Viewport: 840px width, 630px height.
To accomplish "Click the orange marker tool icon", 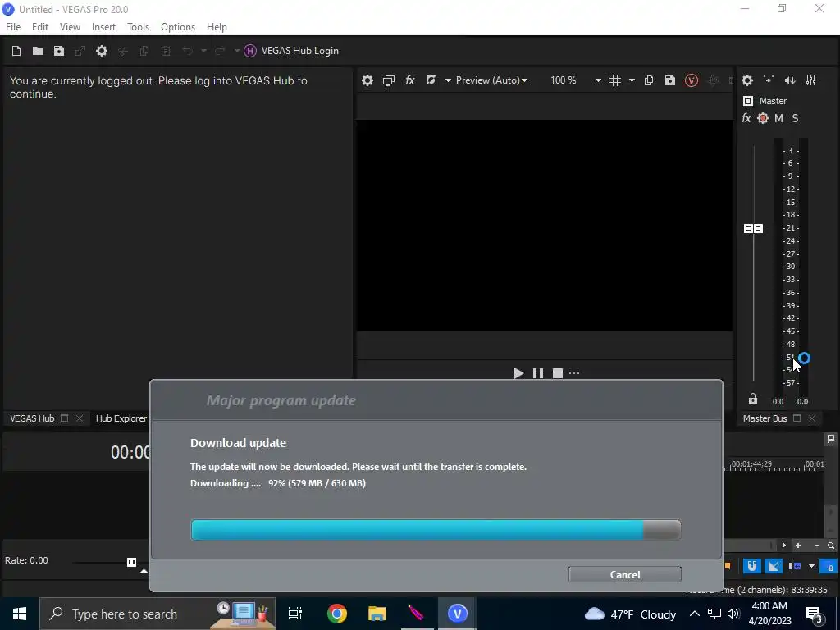I will click(x=728, y=566).
